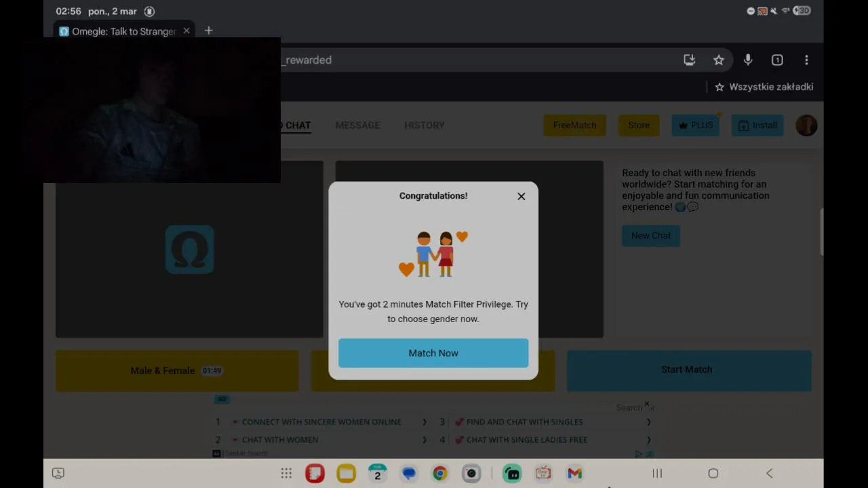Open the Male & Female gender filter
868x488 pixels.
[177, 371]
